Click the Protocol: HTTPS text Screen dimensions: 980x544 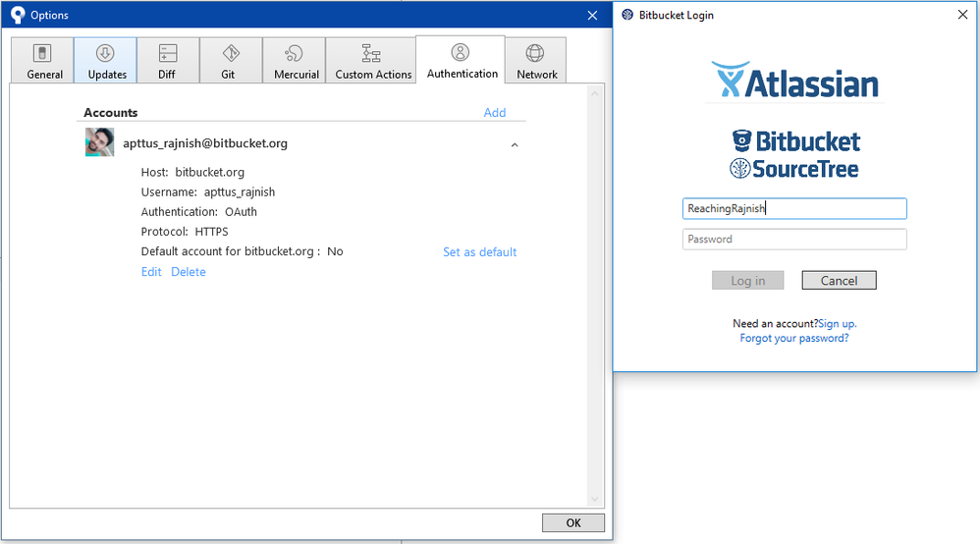(185, 232)
